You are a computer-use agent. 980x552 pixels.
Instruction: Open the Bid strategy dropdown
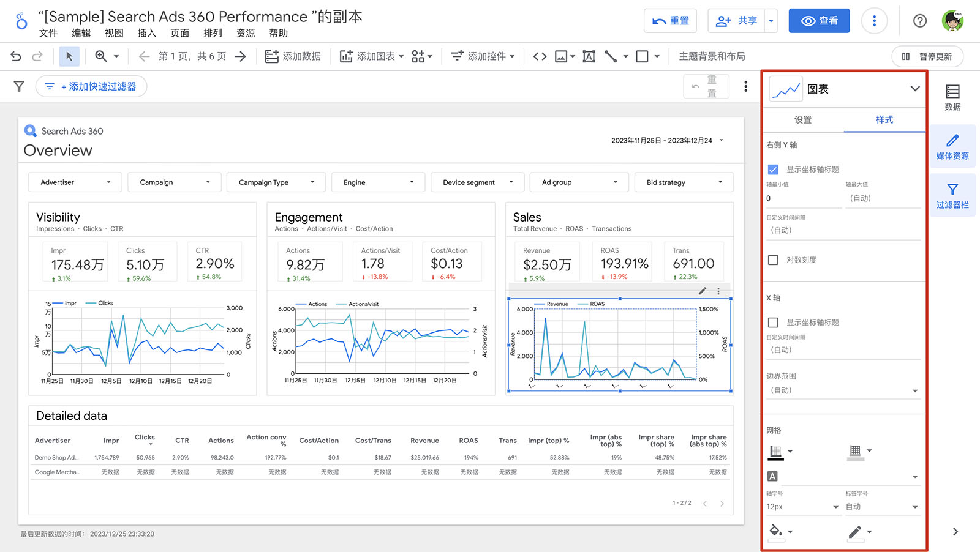684,182
